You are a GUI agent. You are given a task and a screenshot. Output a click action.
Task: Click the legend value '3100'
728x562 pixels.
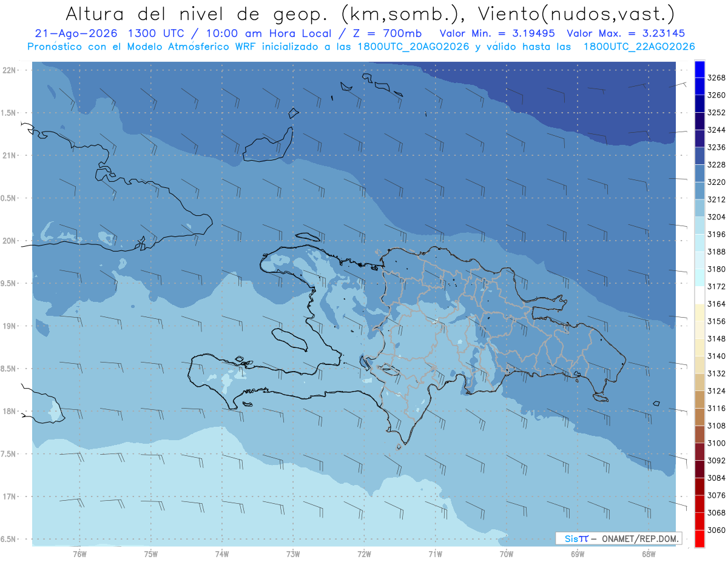click(716, 443)
